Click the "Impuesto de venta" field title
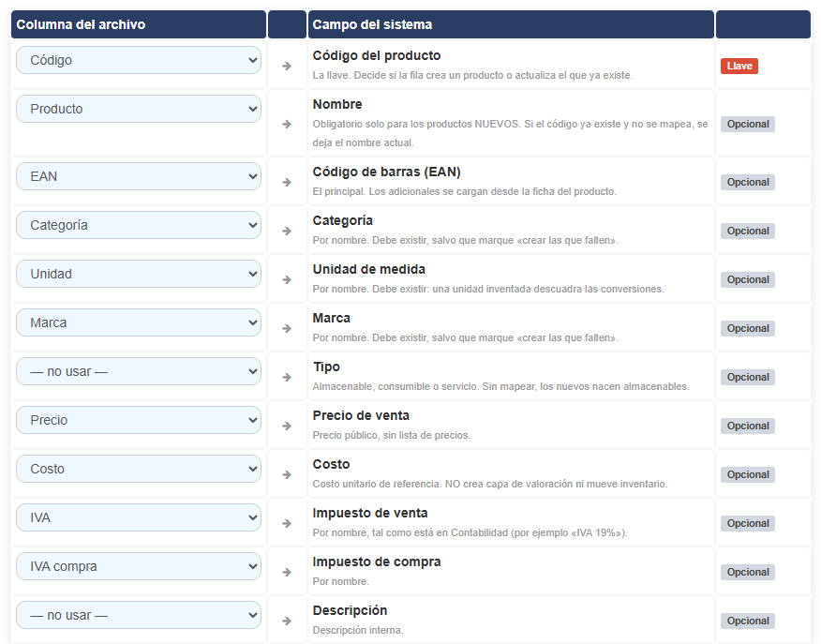 [370, 513]
